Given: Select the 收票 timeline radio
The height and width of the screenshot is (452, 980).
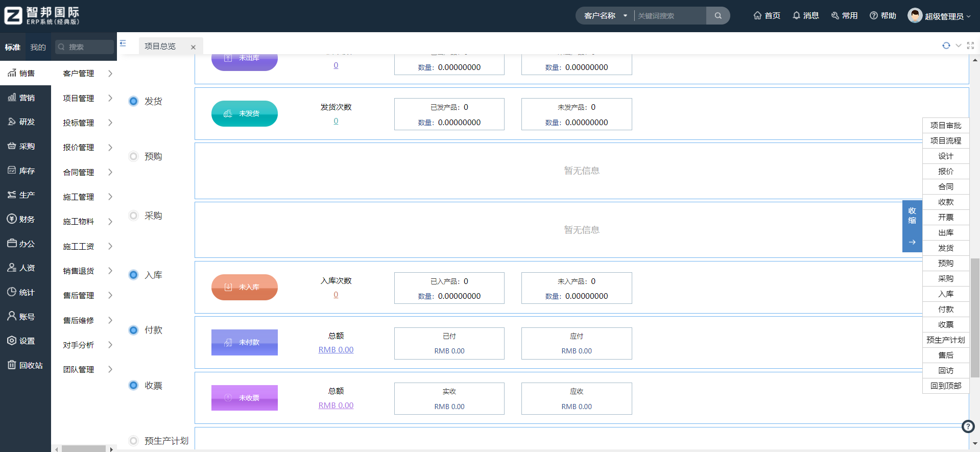Looking at the screenshot, I should pos(133,385).
